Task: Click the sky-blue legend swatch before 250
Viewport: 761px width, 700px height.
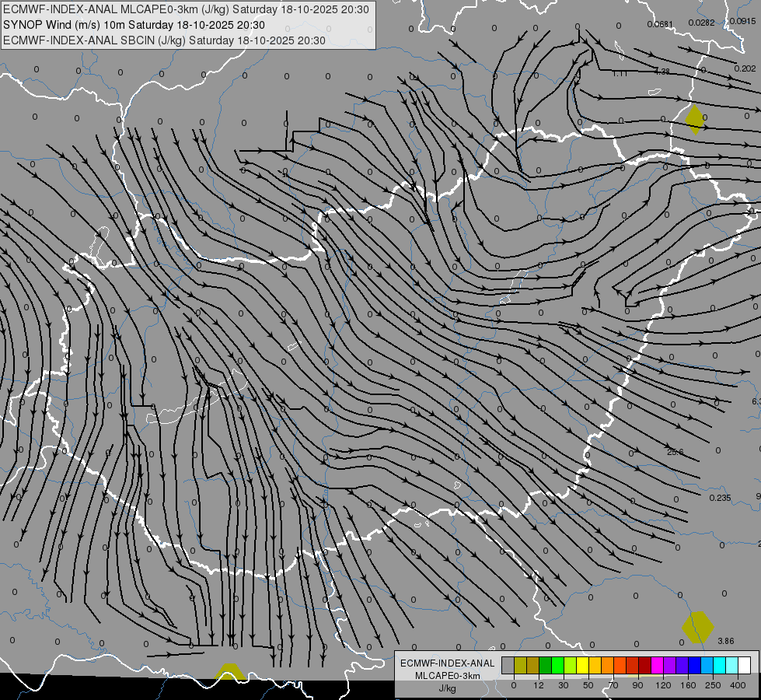Action: click(x=707, y=665)
